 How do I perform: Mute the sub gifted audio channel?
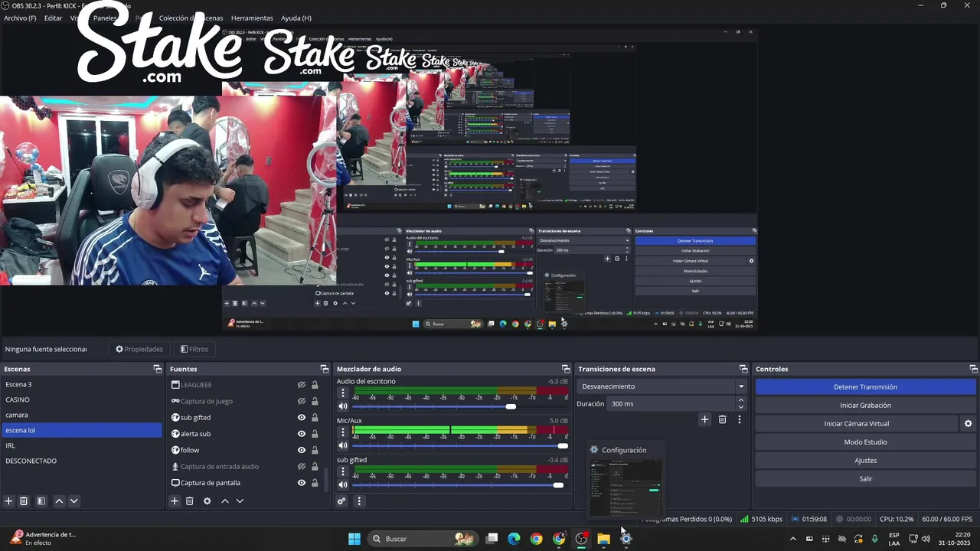coord(343,484)
